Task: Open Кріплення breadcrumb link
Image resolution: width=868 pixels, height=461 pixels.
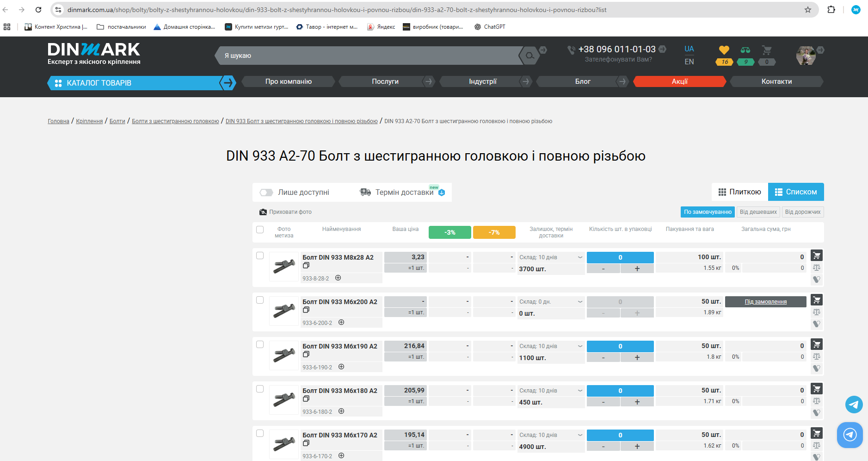Action: tap(89, 121)
